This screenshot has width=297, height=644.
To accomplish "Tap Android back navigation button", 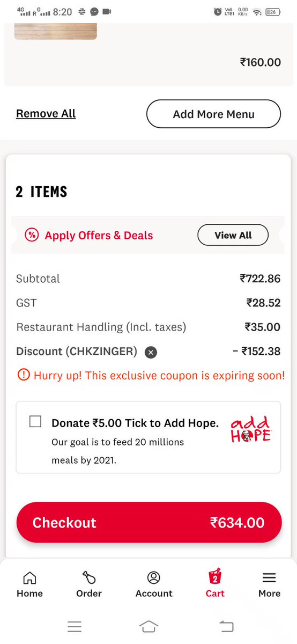I will click(227, 626).
